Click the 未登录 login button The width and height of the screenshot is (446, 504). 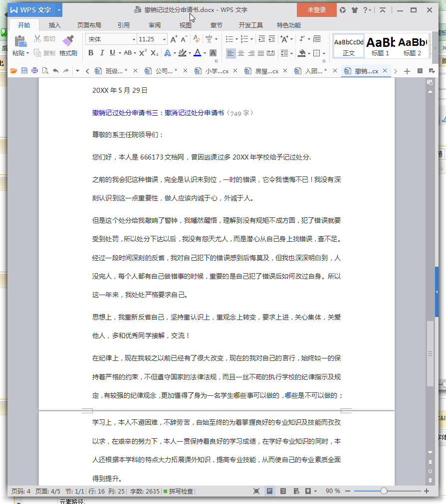pos(316,10)
